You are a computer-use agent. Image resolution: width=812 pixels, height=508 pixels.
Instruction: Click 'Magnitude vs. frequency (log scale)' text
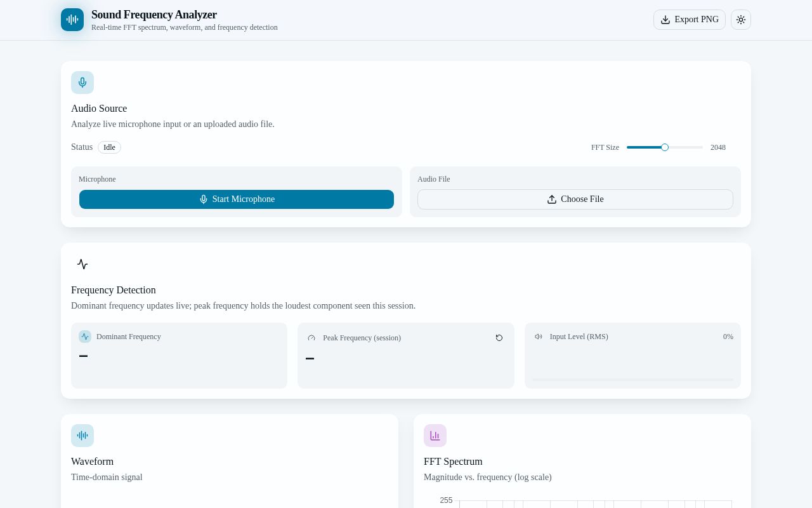(x=488, y=478)
